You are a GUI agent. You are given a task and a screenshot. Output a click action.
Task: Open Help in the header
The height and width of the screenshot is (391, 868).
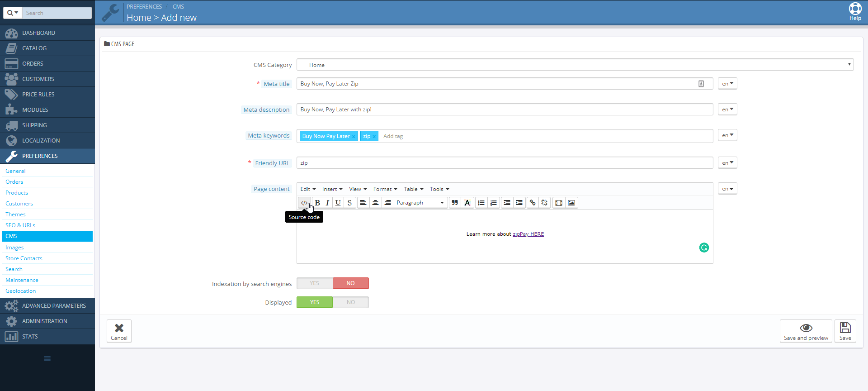pos(855,12)
